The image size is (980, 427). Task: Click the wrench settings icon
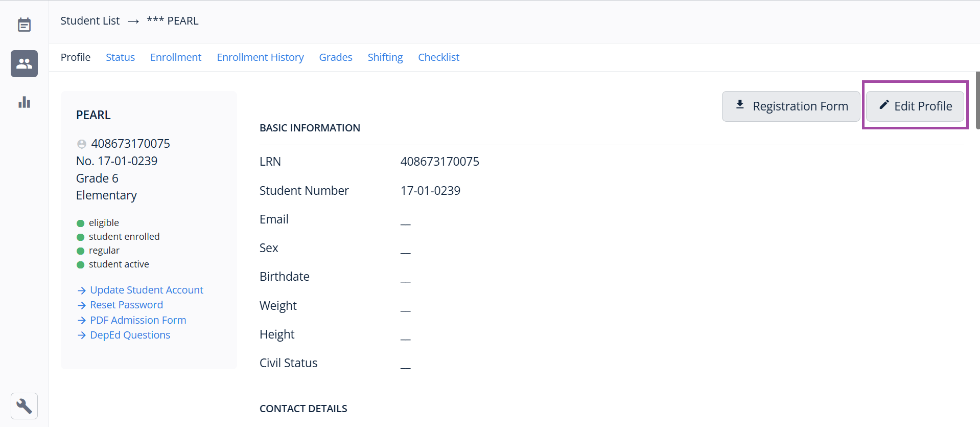click(x=24, y=406)
